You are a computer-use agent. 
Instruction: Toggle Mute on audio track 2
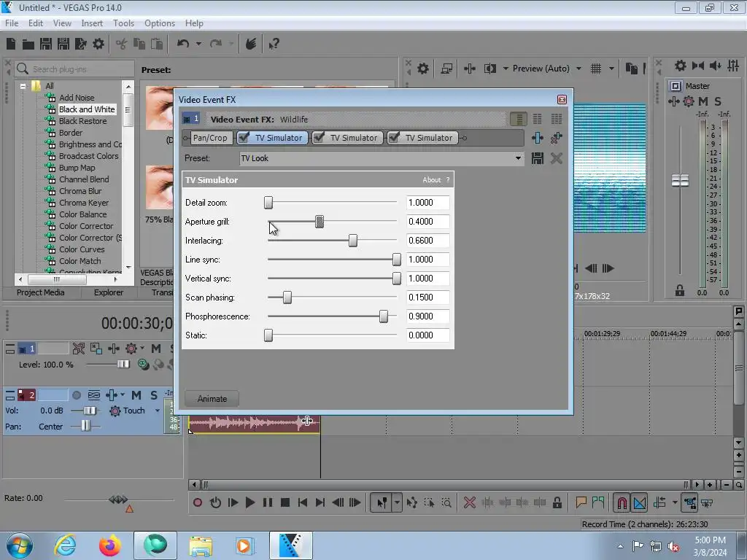tap(136, 395)
